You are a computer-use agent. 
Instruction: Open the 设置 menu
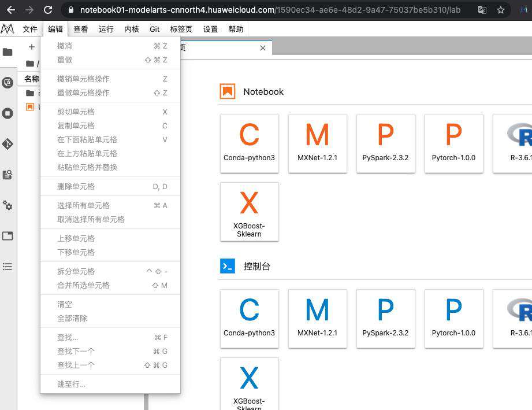(210, 29)
